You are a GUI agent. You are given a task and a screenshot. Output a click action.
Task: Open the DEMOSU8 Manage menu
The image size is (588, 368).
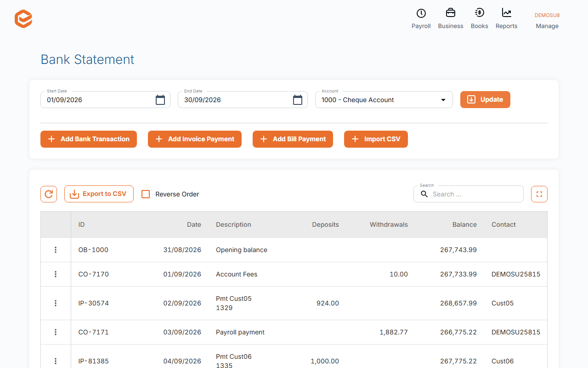click(547, 21)
